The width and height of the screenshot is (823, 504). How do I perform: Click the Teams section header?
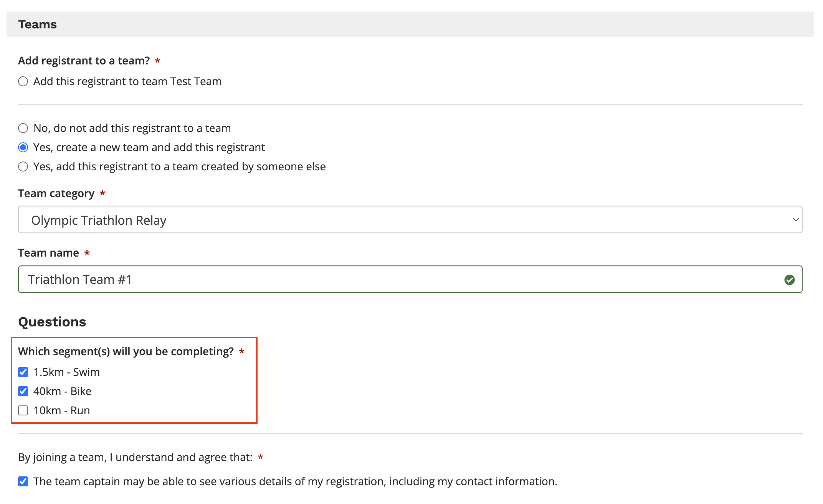[38, 25]
